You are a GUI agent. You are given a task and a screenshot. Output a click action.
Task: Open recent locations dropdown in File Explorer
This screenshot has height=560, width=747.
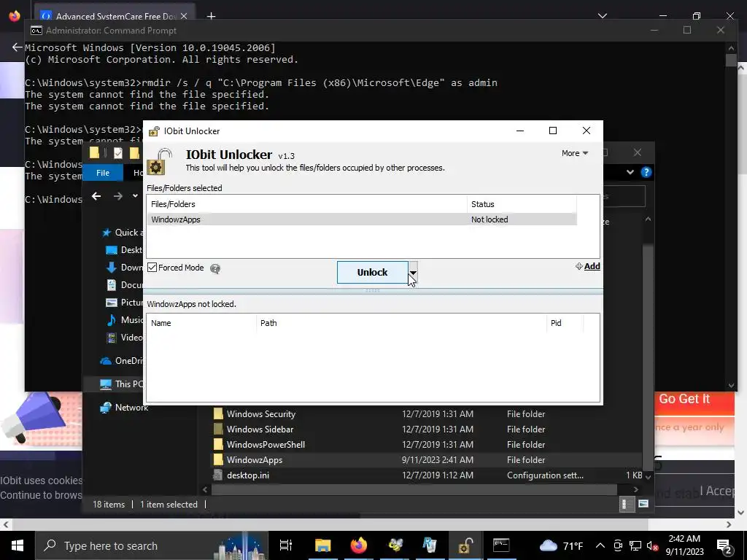coord(135,196)
